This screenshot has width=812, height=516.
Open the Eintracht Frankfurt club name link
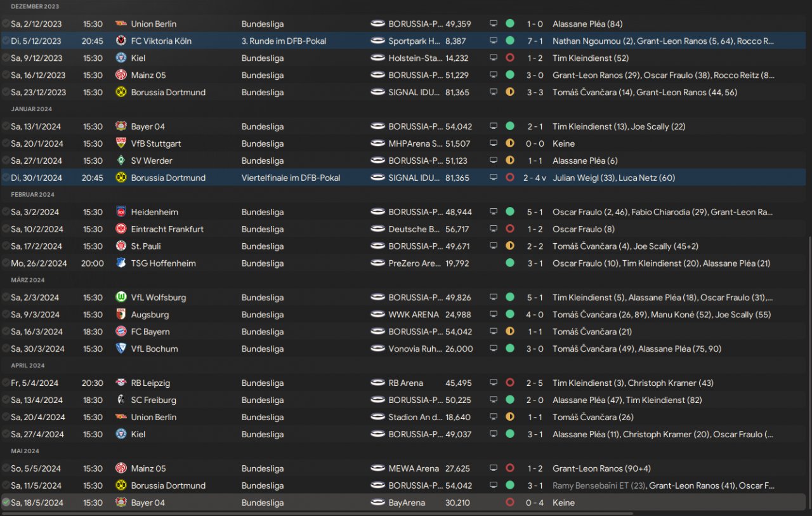pyautogui.click(x=167, y=230)
